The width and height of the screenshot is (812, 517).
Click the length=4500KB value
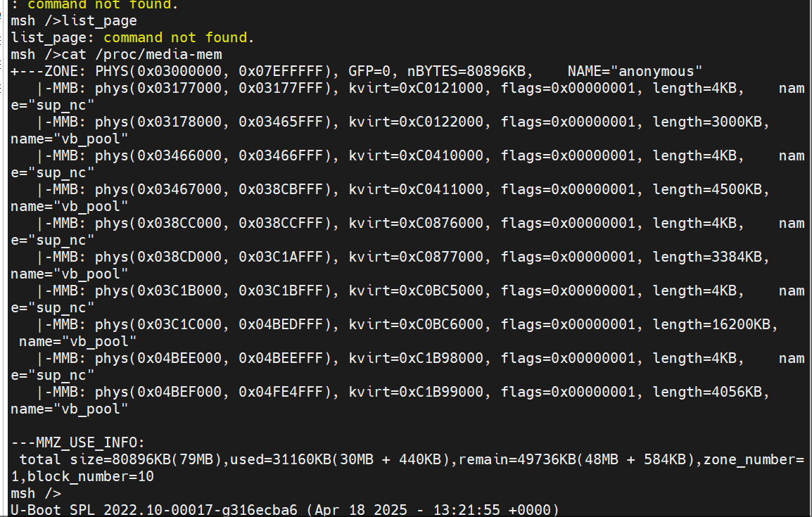[711, 189]
